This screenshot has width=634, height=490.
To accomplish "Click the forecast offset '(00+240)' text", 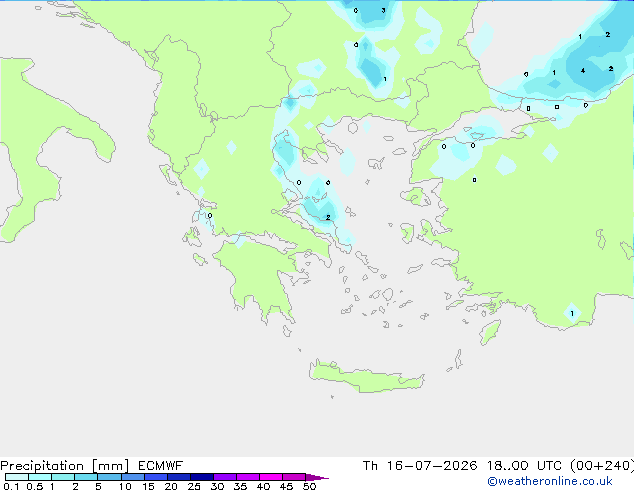I will click(x=602, y=466).
